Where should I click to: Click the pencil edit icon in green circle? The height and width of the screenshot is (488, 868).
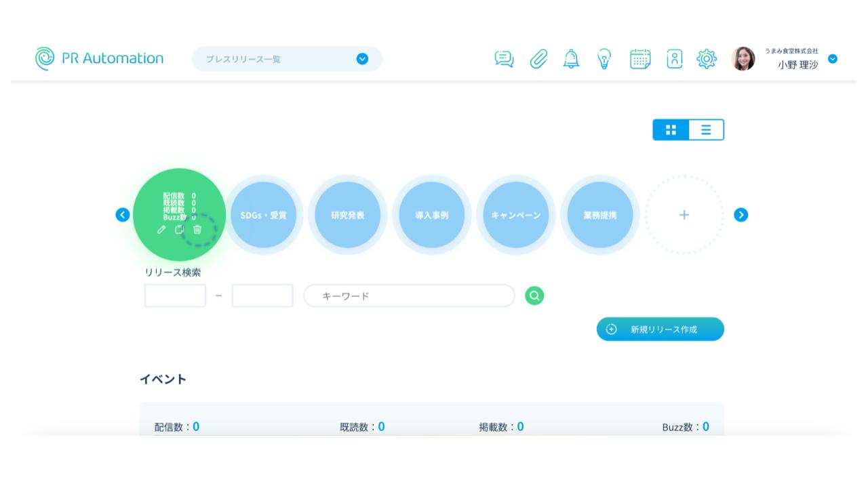[161, 229]
